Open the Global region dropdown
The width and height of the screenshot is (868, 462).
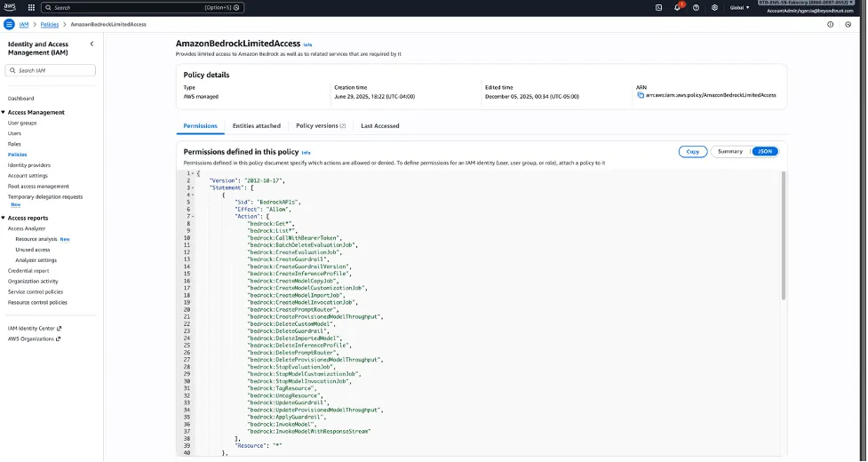(x=739, y=8)
